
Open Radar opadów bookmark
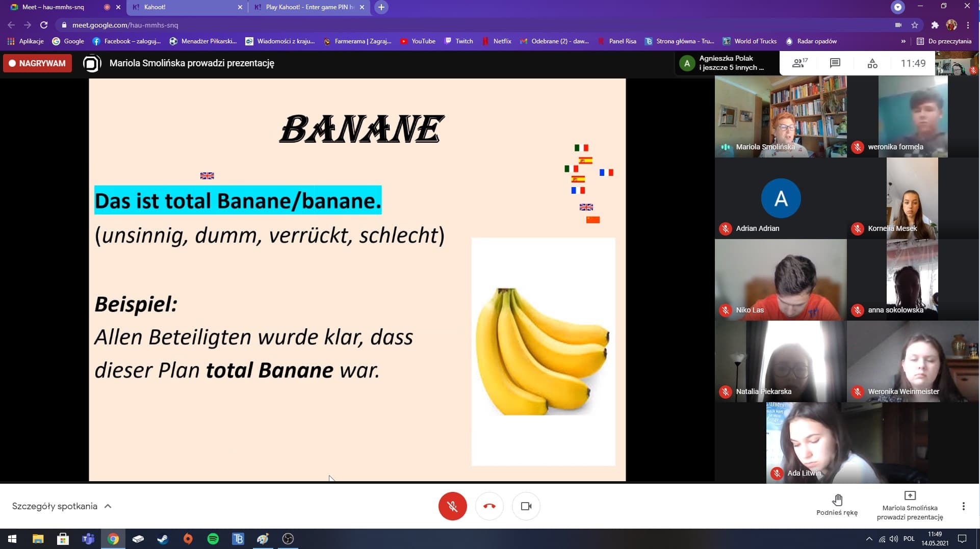pos(811,41)
